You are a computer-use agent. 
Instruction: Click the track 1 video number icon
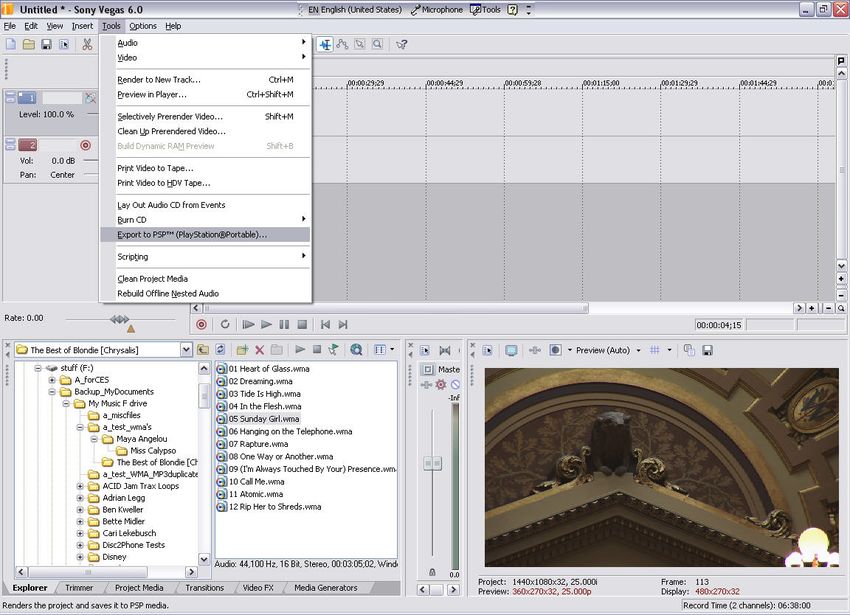click(x=27, y=98)
